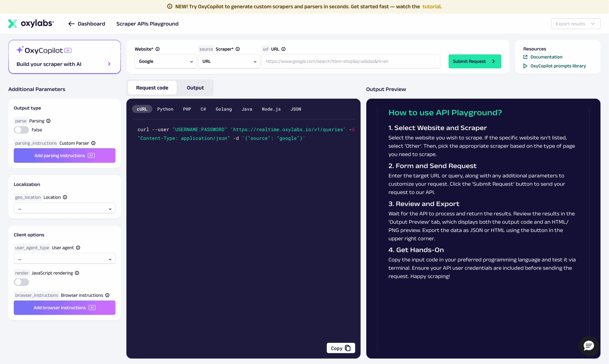The height and width of the screenshot is (364, 609).
Task: Open the Documentation link
Action: coord(546,57)
